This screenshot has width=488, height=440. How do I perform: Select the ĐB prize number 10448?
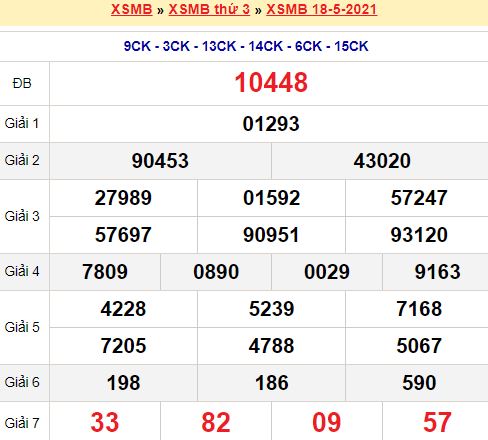[x=271, y=82]
